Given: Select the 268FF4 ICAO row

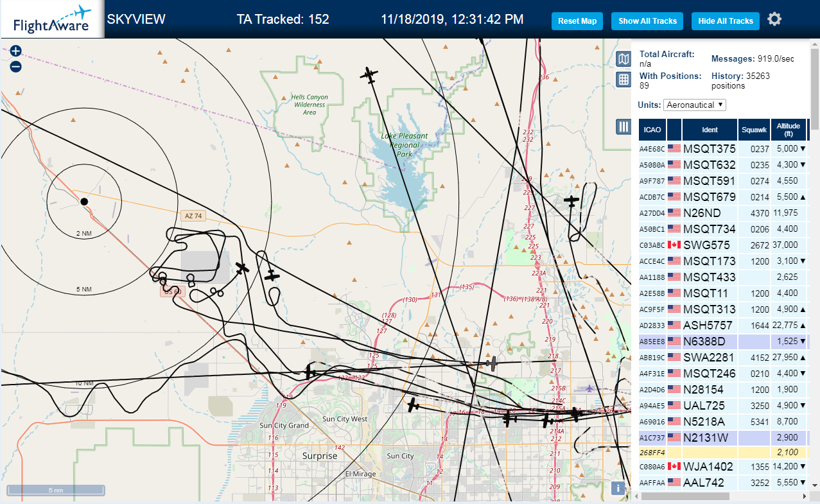Looking at the screenshot, I should (x=723, y=452).
